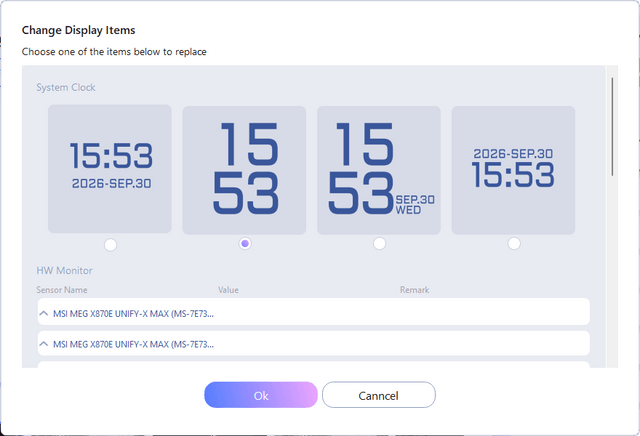
Task: Click the Remark column header
Action: 414,290
